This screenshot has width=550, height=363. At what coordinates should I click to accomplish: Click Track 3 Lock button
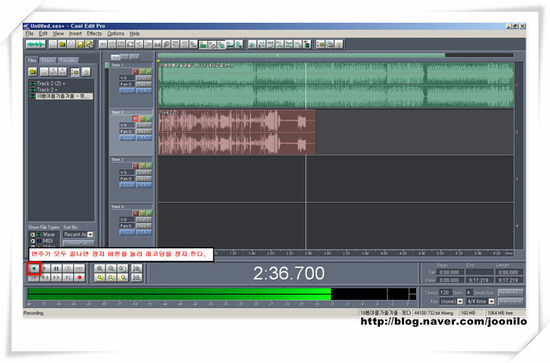click(127, 185)
